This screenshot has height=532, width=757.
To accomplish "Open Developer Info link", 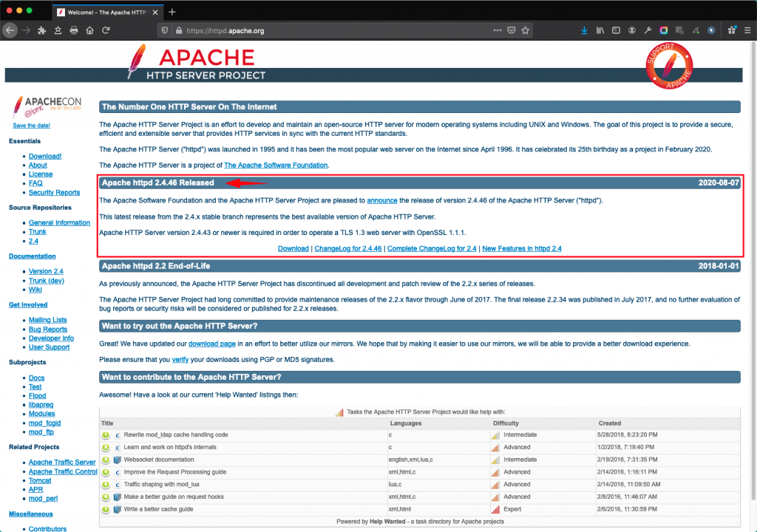I will pyautogui.click(x=51, y=338).
